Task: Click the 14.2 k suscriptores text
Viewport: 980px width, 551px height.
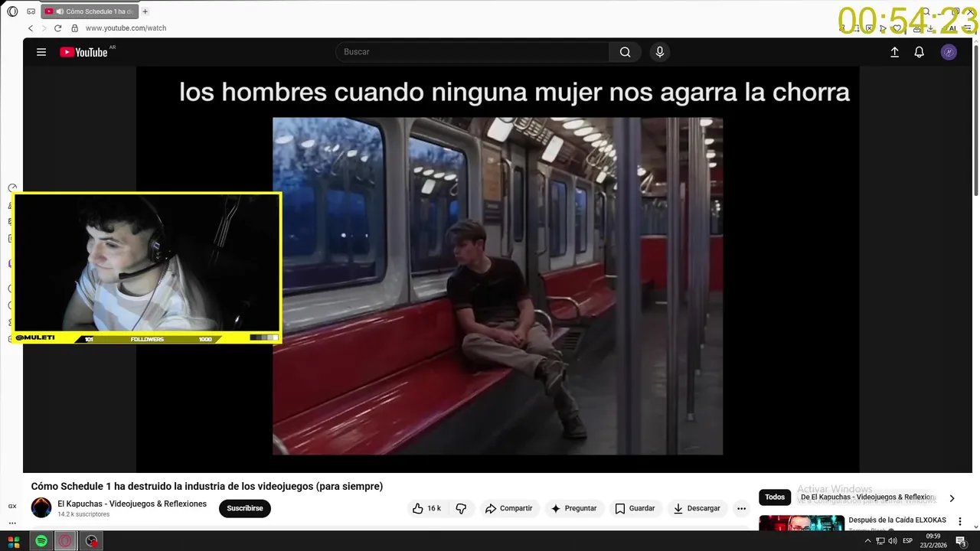Action: (83, 514)
